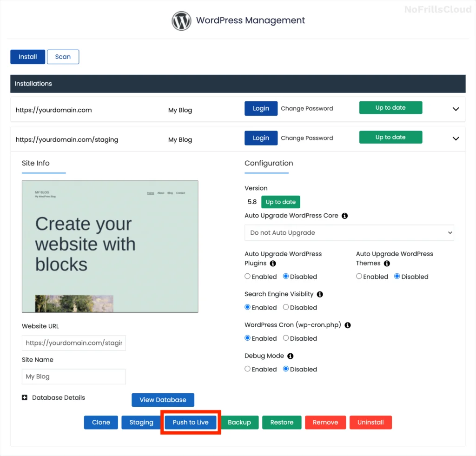Image resolution: width=476 pixels, height=456 pixels.
Task: Select the Configuration tab
Action: click(268, 163)
